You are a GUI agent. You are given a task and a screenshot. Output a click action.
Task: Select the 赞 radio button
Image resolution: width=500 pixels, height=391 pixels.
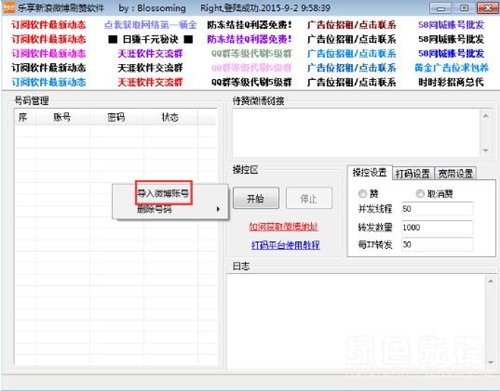[x=362, y=194]
